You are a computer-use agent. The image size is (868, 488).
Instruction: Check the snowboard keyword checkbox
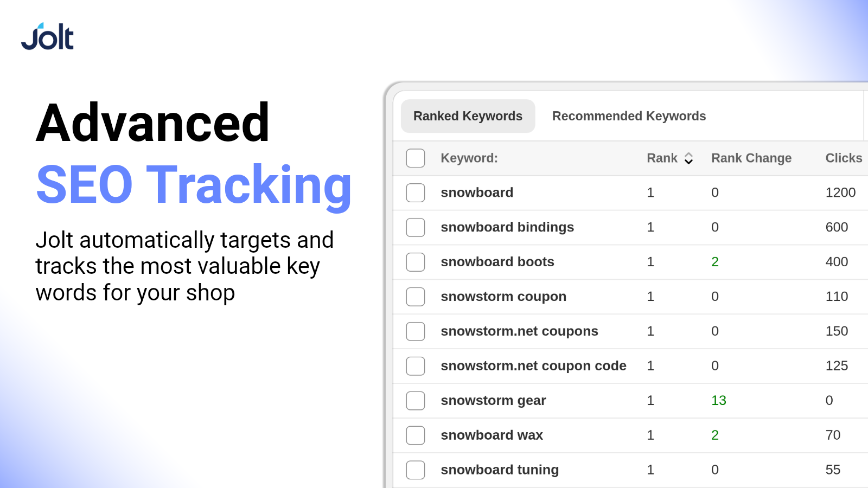click(416, 193)
